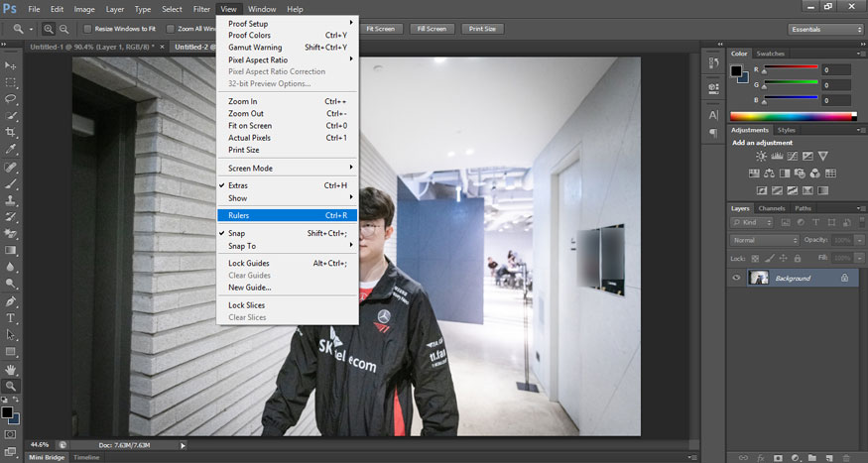This screenshot has height=463, width=868.
Task: Add a Brightness/Contrast adjustment
Action: 761,157
